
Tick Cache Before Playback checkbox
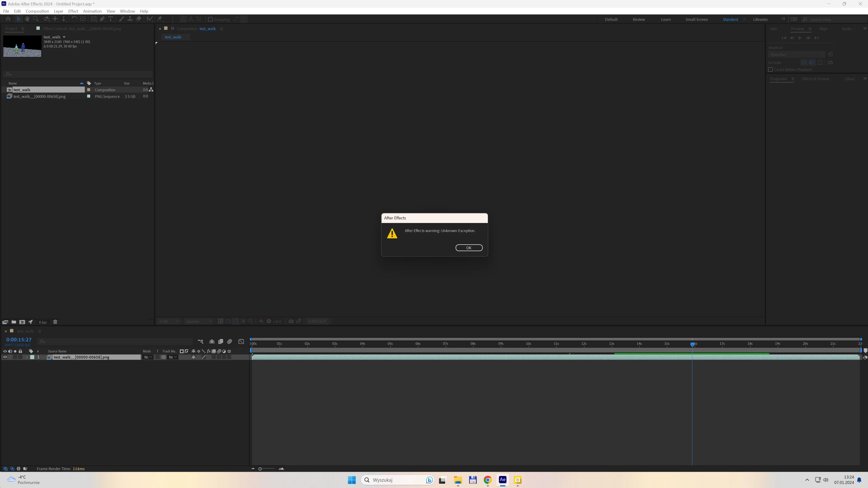coord(770,70)
